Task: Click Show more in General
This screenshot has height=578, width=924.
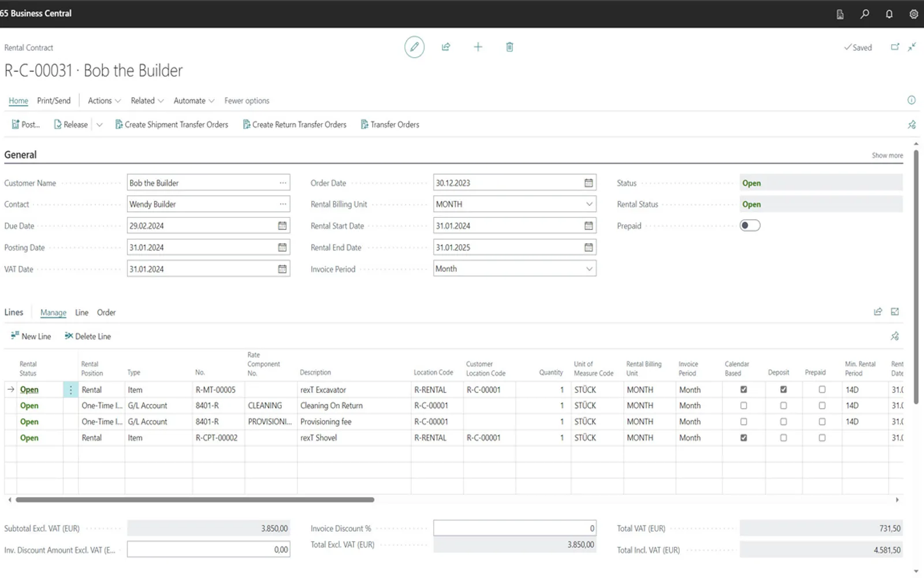Action: tap(887, 155)
